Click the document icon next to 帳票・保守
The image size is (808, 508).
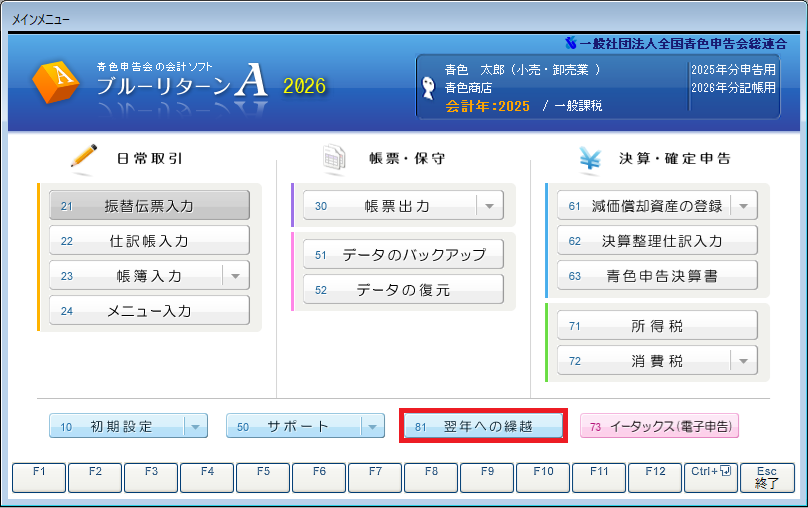[x=333, y=157]
